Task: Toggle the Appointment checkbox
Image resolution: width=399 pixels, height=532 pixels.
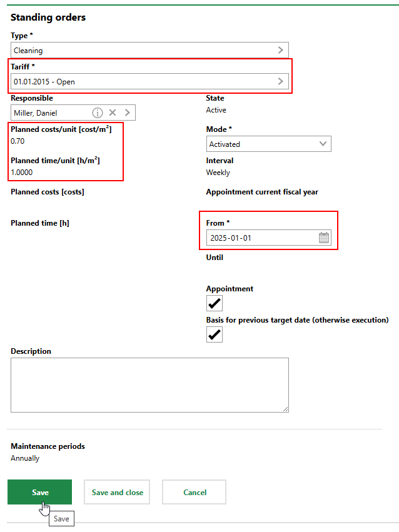Action: point(215,303)
